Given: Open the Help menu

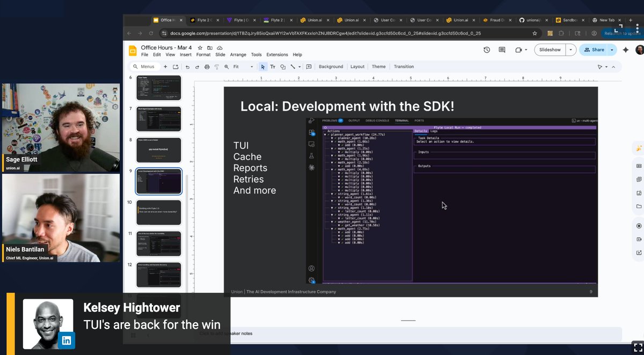Looking at the screenshot, I should click(x=297, y=55).
